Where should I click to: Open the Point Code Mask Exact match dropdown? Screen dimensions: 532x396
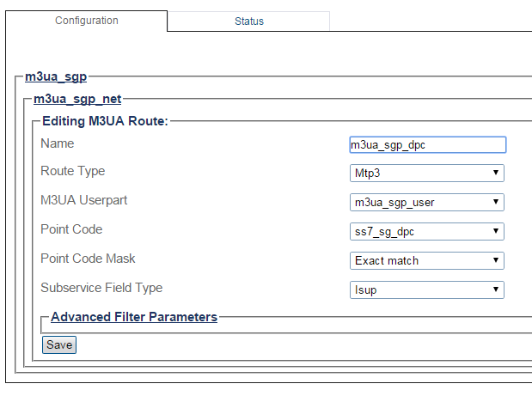427,260
